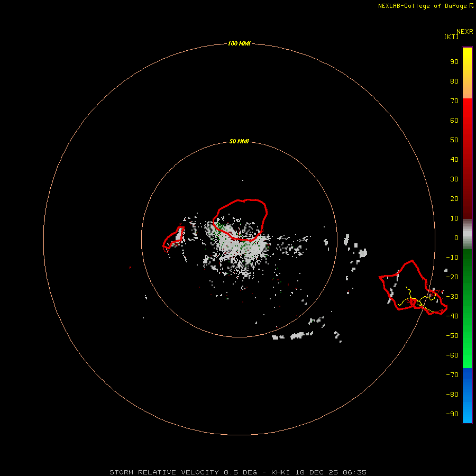Click the -20 value on velocity scale
The image size is (476, 476).
(452, 277)
